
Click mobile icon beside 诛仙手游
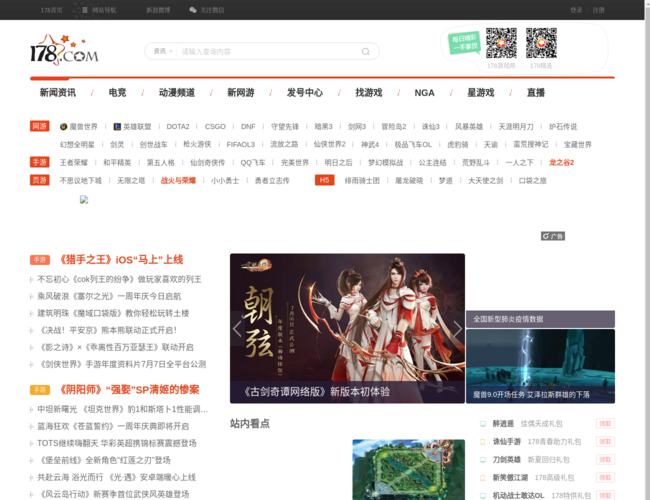[483, 442]
